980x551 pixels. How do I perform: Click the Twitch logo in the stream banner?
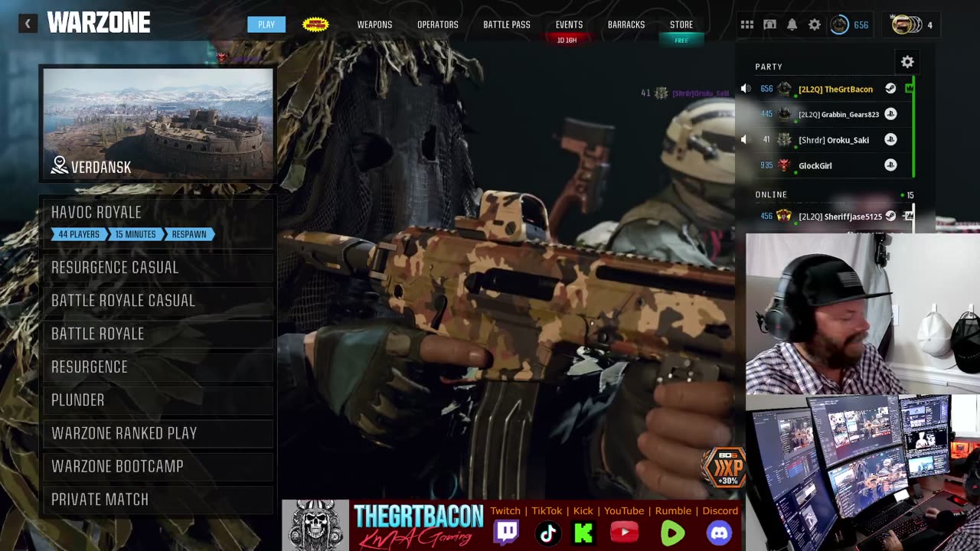tap(506, 533)
